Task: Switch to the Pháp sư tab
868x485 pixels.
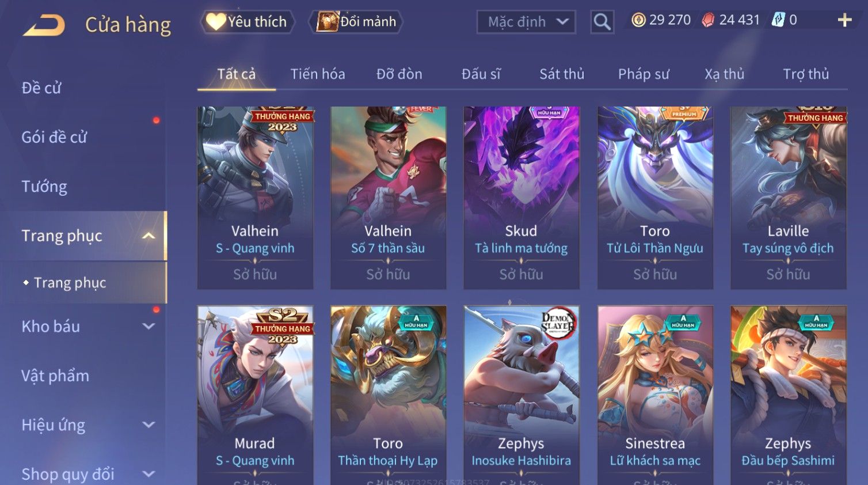Action: click(644, 74)
